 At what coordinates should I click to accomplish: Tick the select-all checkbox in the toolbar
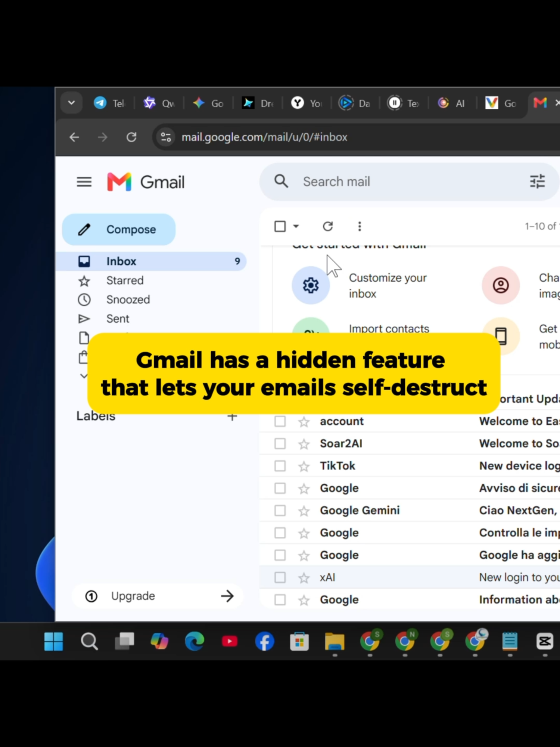point(280,226)
